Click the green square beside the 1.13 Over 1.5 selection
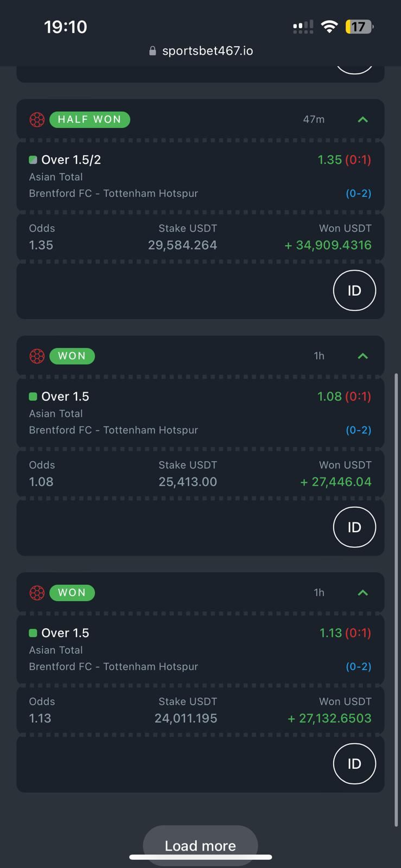 click(x=33, y=633)
